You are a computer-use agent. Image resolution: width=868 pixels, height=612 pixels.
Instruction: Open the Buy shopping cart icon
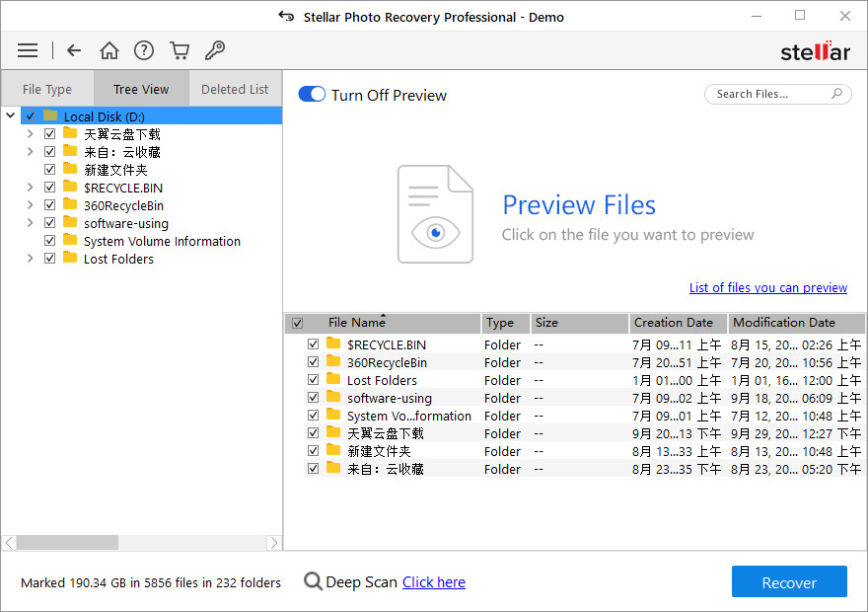[x=180, y=50]
